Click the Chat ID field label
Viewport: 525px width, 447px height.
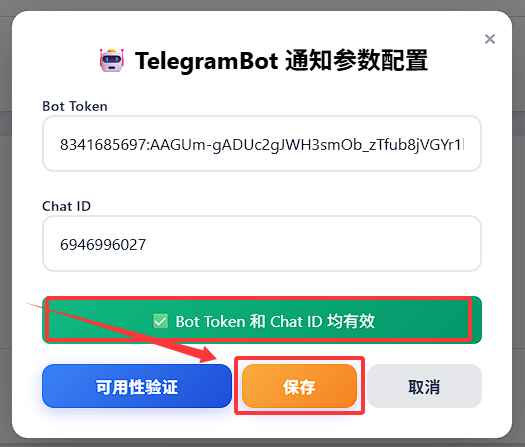66,206
